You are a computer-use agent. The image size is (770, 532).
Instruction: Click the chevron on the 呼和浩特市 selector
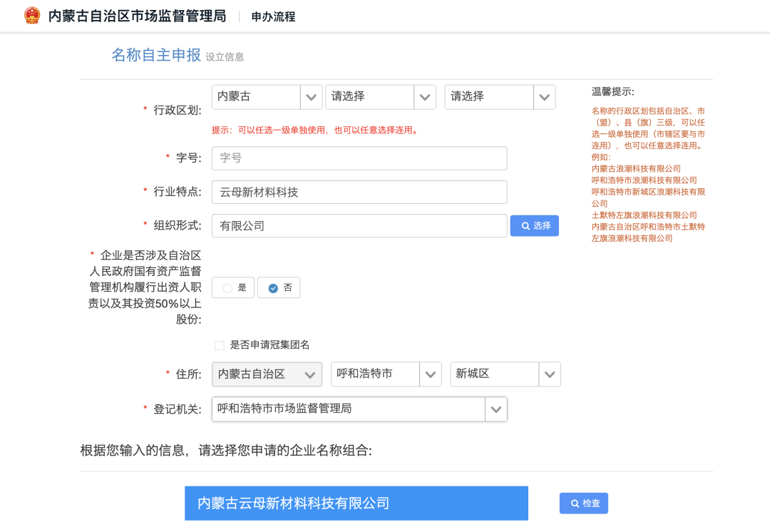coord(430,374)
